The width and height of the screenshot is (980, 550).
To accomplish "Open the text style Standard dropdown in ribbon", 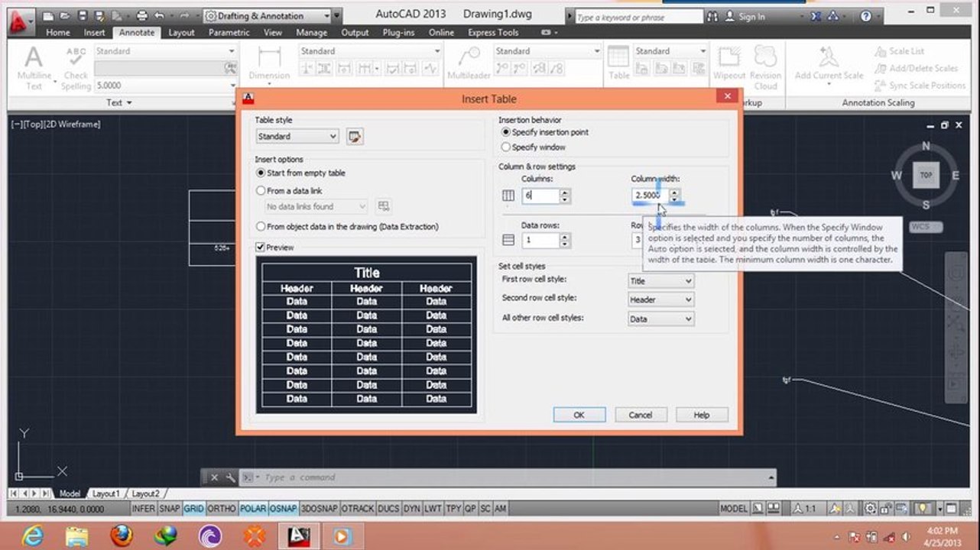I will [x=165, y=51].
